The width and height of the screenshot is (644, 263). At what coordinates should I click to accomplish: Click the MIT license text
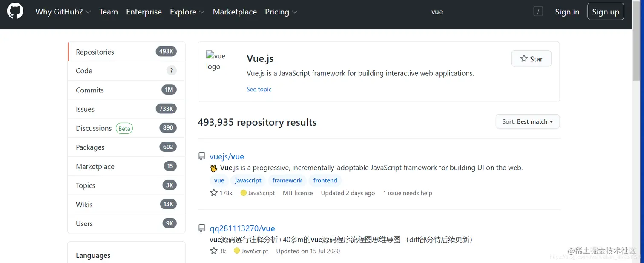[x=298, y=193]
